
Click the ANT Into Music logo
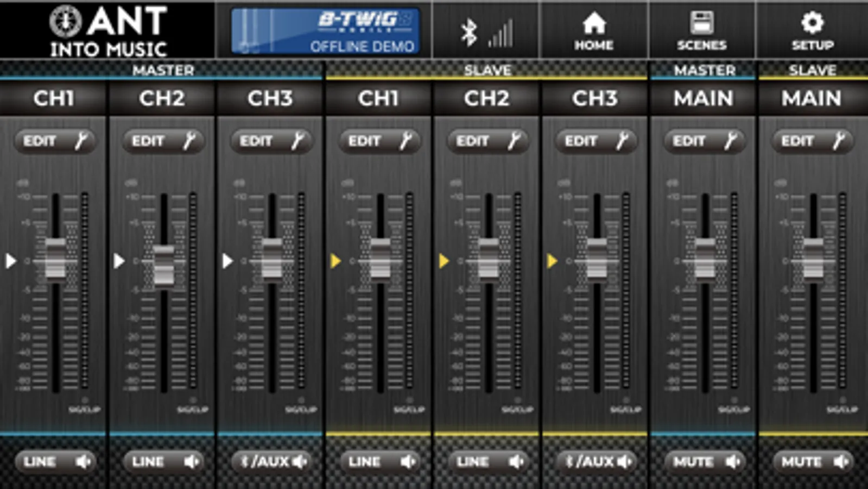pos(107,30)
